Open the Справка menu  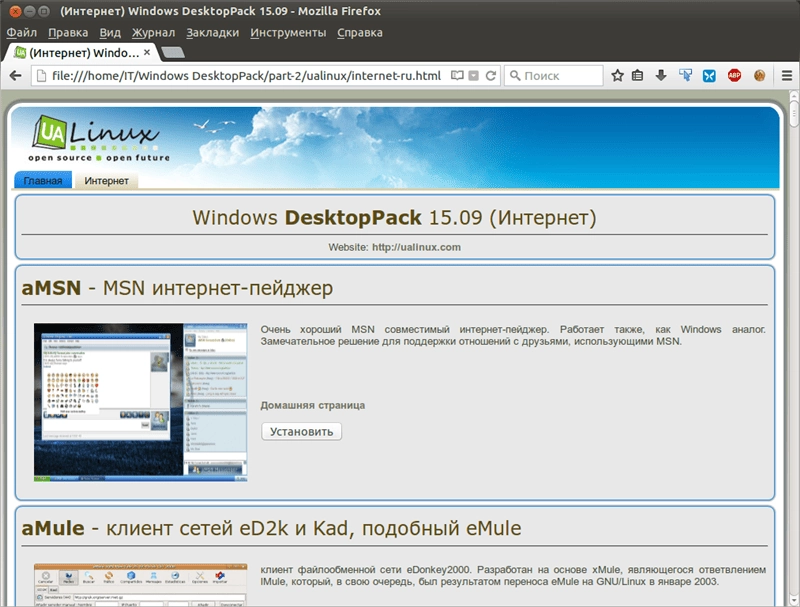[360, 33]
